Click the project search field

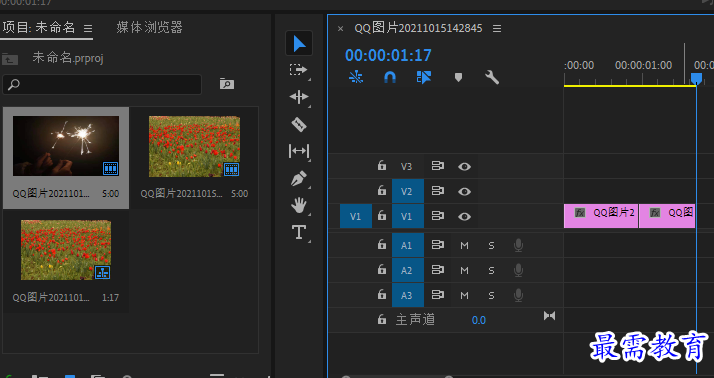point(102,84)
